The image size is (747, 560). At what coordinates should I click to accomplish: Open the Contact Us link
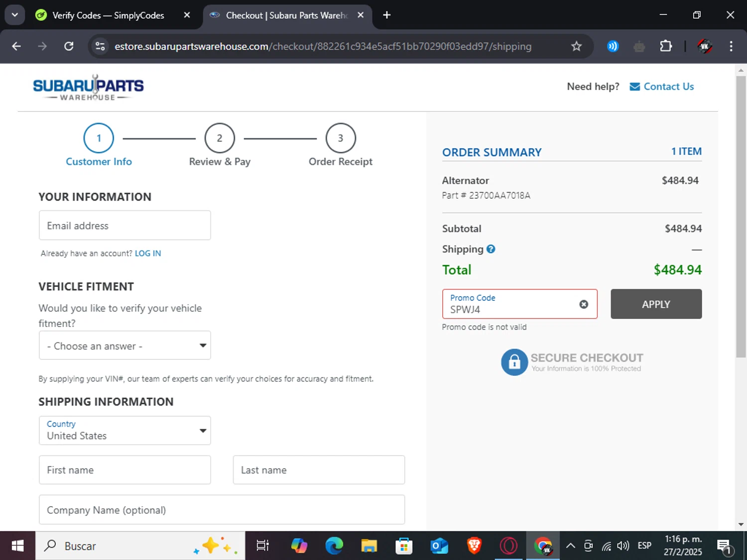point(668,87)
